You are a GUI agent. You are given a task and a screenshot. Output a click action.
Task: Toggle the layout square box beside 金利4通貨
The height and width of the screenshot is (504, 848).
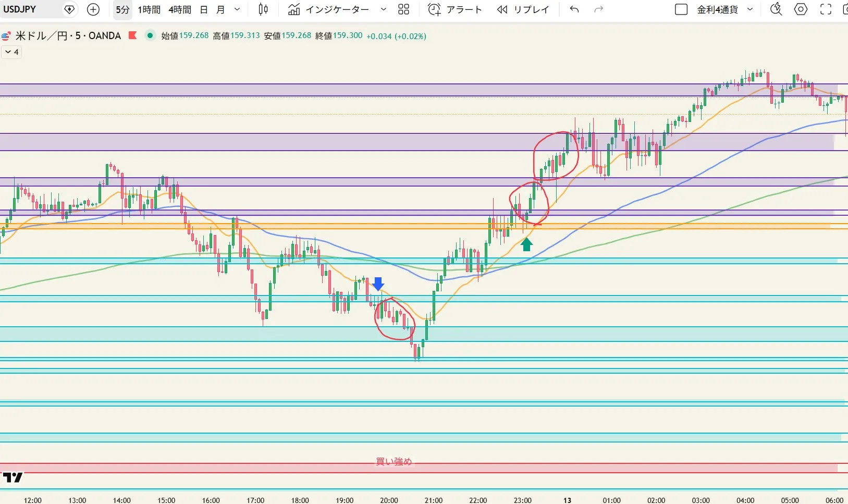pos(681,9)
